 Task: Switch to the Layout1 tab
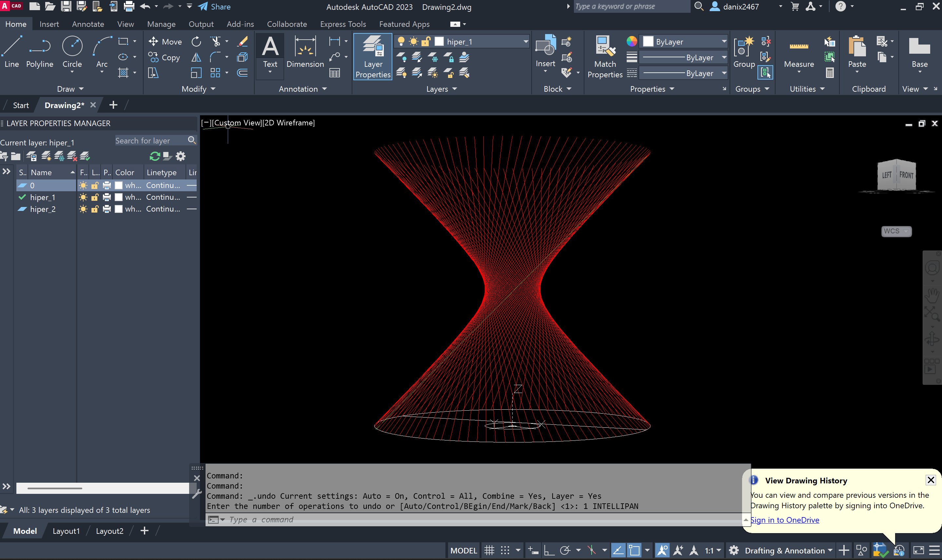coord(66,531)
